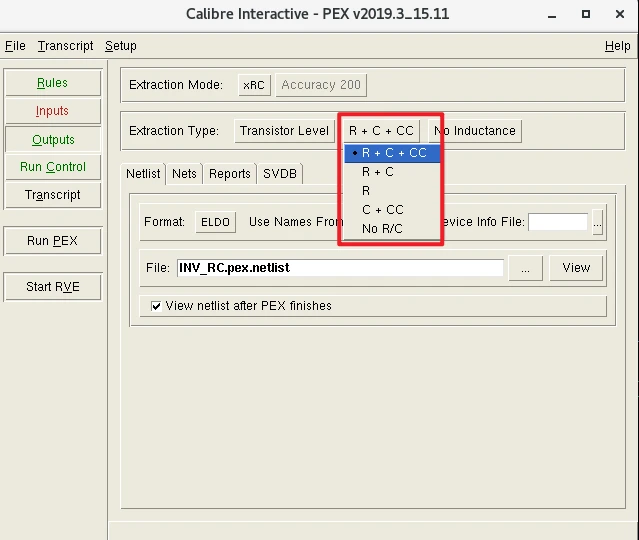Open the Reports tab
639x540 pixels.
click(230, 174)
